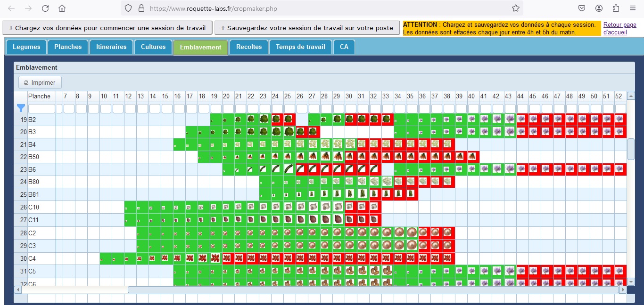The height and width of the screenshot is (305, 644).
Task: Reload the page with browser refresh icon
Action: [x=45, y=8]
